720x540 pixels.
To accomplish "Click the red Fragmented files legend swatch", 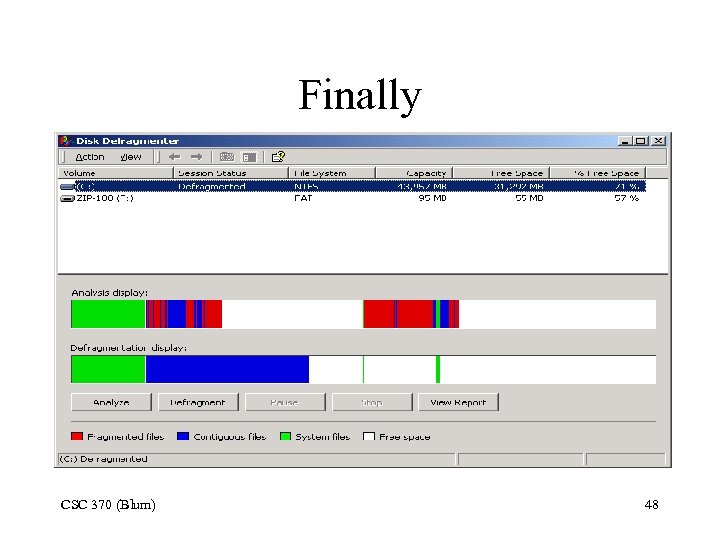I will (x=77, y=436).
